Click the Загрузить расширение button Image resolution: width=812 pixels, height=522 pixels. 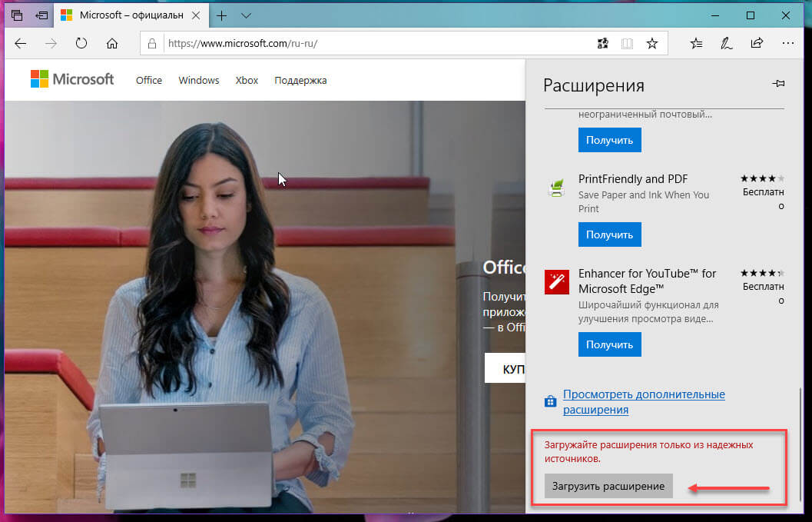[x=608, y=486]
